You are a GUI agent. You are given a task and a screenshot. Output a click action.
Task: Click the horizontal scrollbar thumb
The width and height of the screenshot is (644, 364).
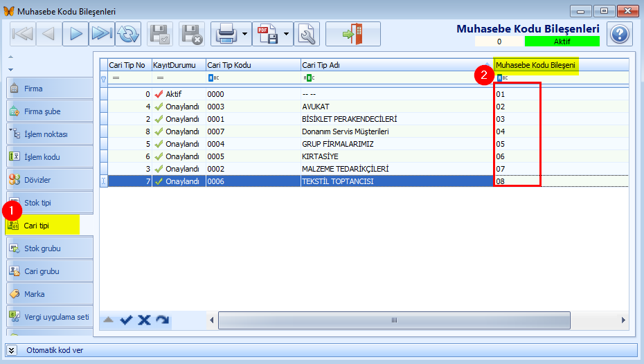(x=394, y=320)
